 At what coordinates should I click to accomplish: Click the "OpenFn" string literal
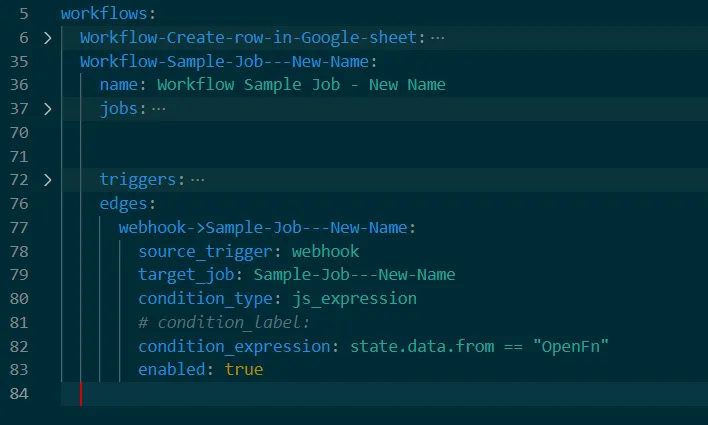(x=571, y=347)
